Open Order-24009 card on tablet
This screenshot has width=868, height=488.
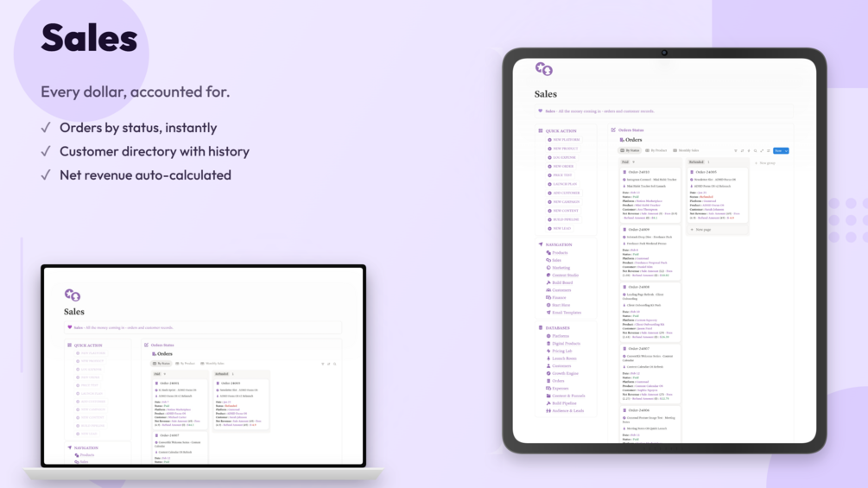point(649,252)
